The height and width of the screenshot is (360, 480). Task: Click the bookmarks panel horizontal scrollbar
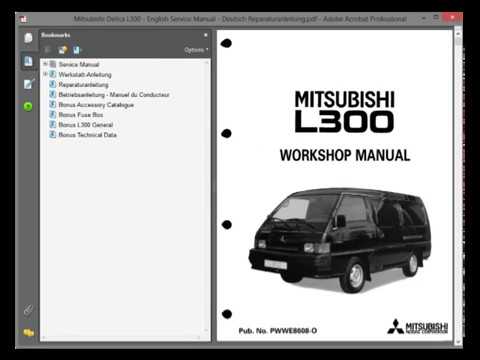click(121, 338)
